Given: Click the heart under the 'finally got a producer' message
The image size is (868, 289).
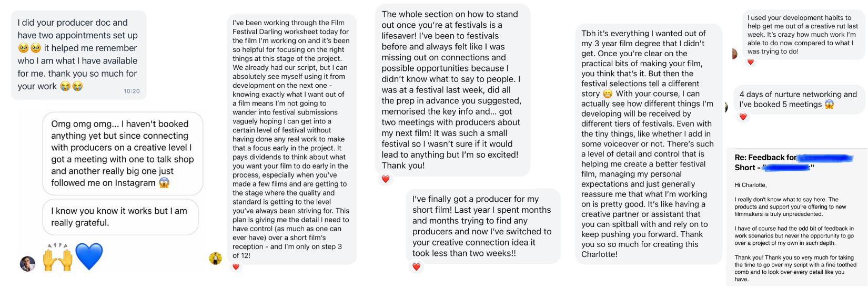Looking at the screenshot, I should pos(416,267).
